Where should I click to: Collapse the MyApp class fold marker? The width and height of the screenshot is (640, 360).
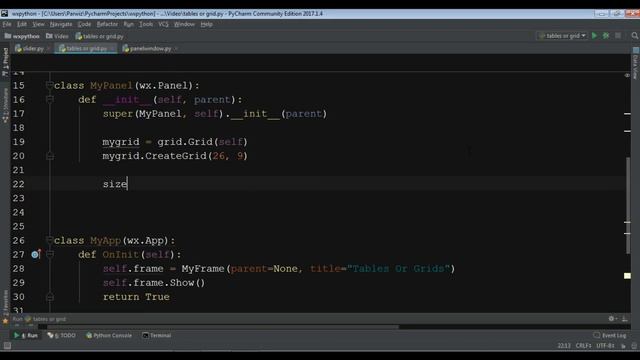[x=50, y=240]
